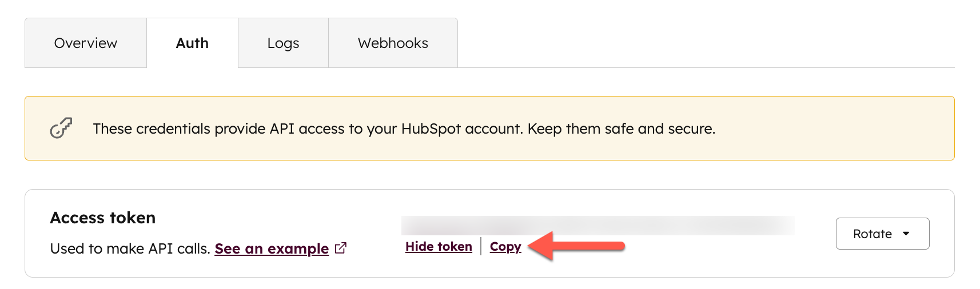Click the Access token heading
This screenshot has height=289, width=980.
[103, 218]
